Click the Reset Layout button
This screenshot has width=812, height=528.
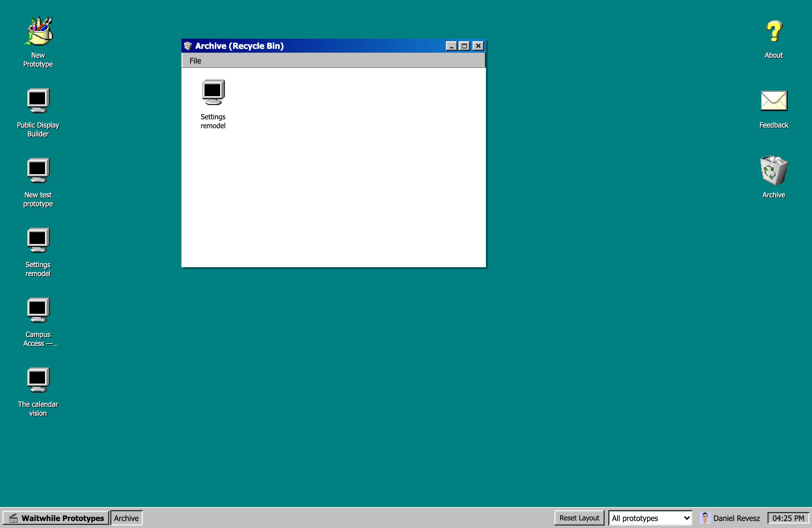click(579, 518)
